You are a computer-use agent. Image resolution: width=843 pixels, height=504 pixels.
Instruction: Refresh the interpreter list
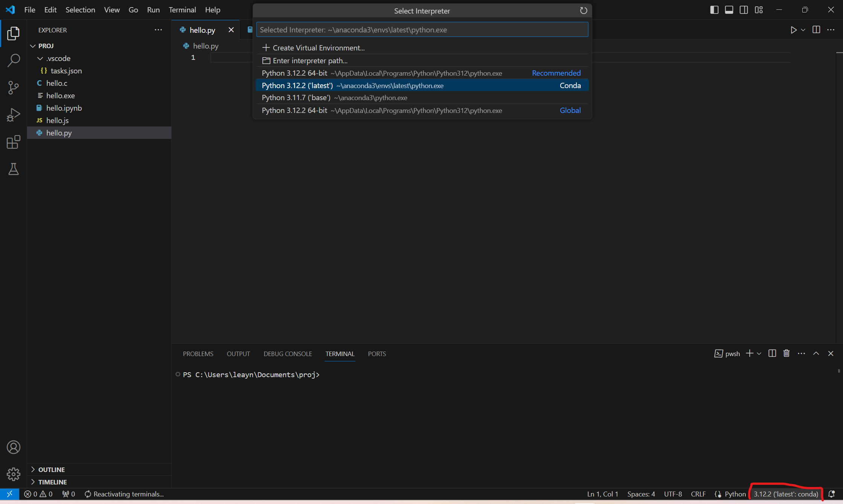tap(583, 11)
